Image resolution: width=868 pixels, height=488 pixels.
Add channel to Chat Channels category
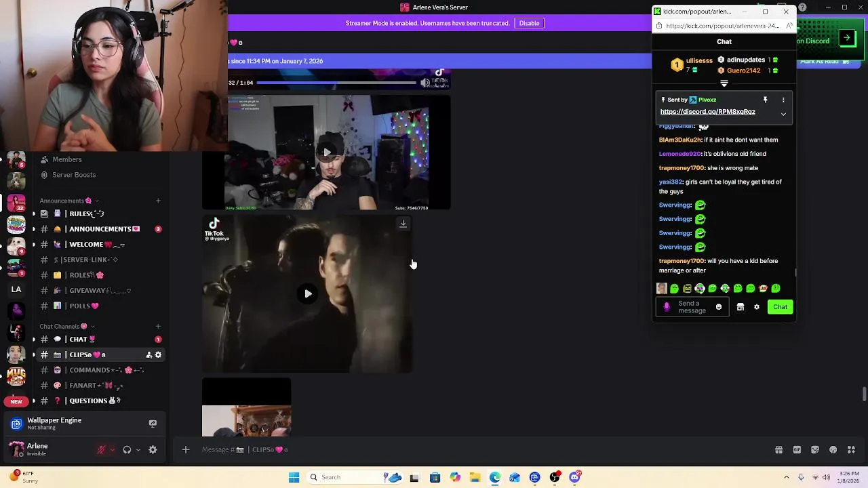(x=158, y=327)
